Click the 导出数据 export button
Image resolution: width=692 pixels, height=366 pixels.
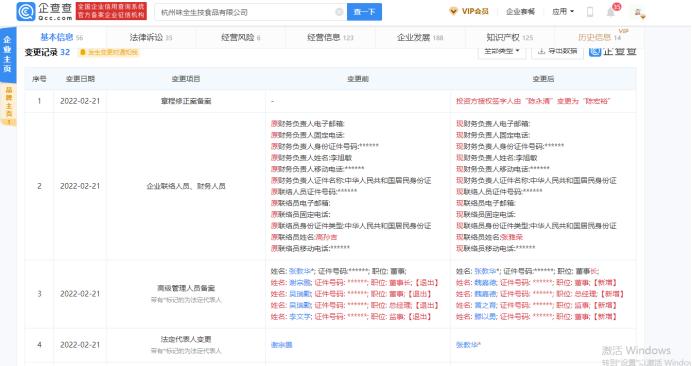[x=557, y=51]
